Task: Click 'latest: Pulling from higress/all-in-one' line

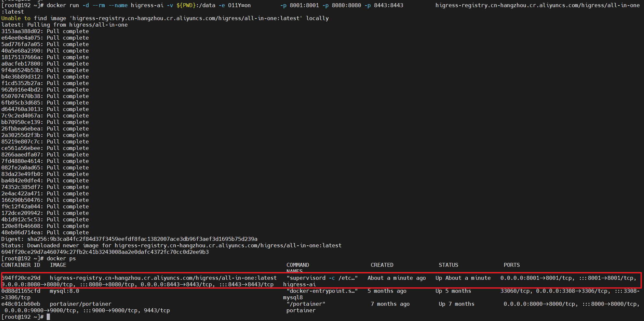Action: tap(64, 25)
